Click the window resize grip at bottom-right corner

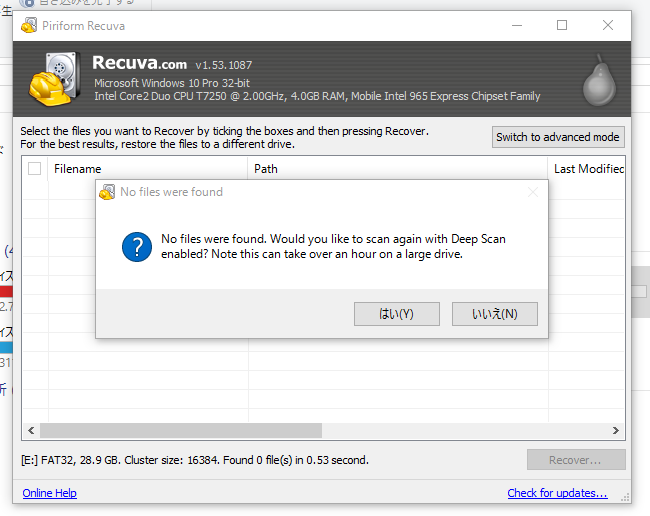pyautogui.click(x=626, y=498)
